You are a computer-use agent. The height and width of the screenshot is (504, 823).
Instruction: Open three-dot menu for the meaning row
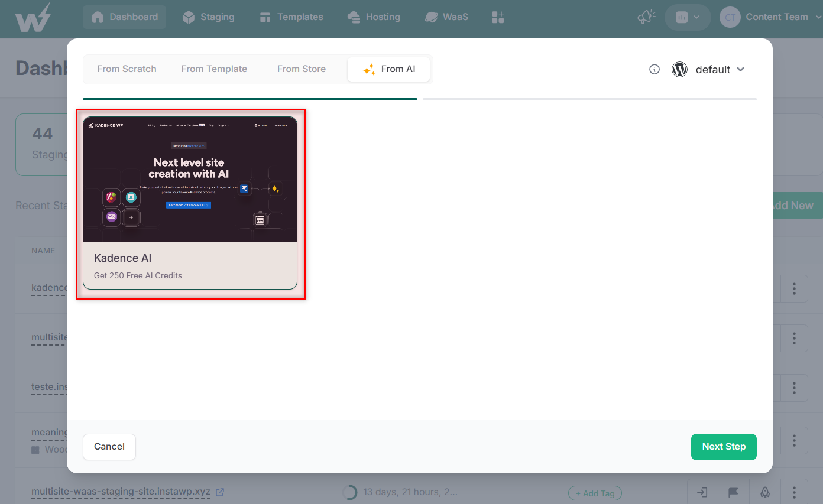point(794,440)
